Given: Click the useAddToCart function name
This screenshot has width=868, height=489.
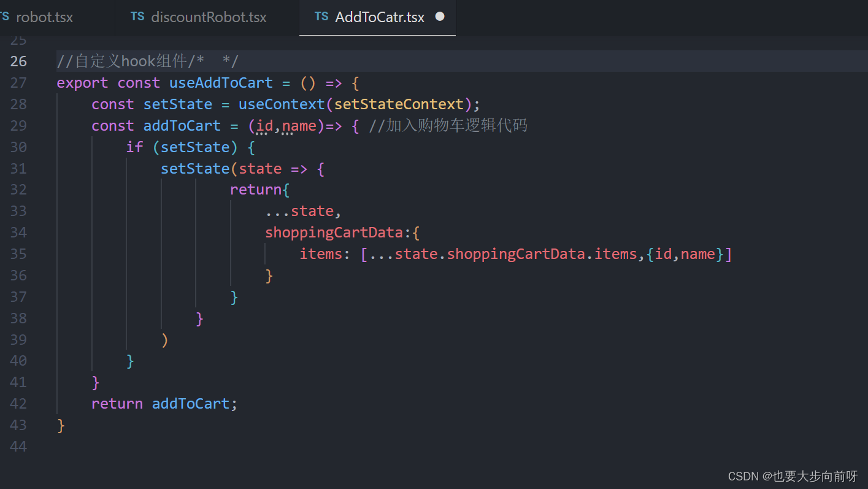Looking at the screenshot, I should coord(221,82).
